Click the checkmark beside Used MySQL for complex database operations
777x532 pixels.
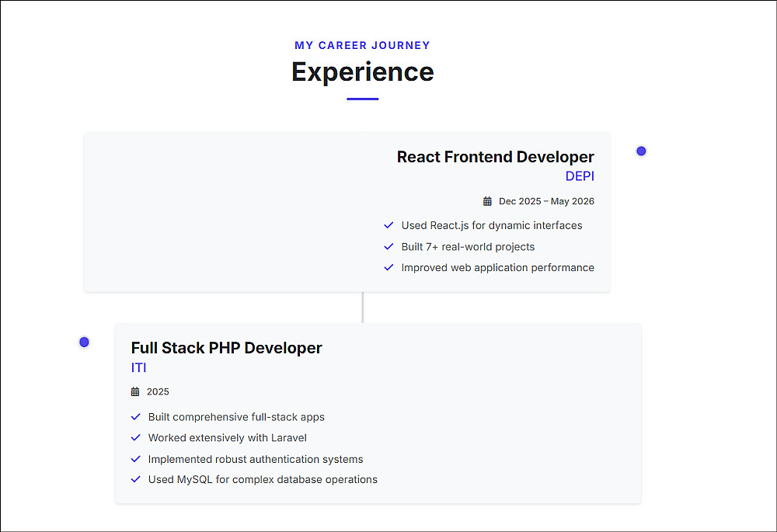pyautogui.click(x=136, y=479)
